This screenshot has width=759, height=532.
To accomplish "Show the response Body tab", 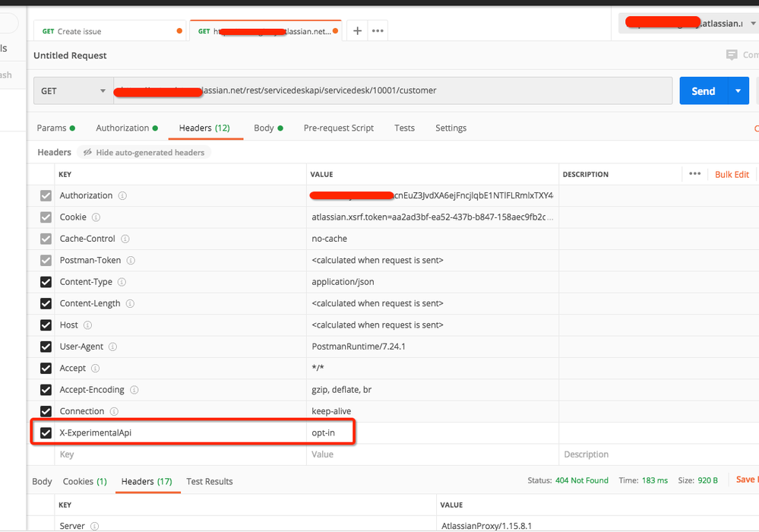I will coord(42,482).
